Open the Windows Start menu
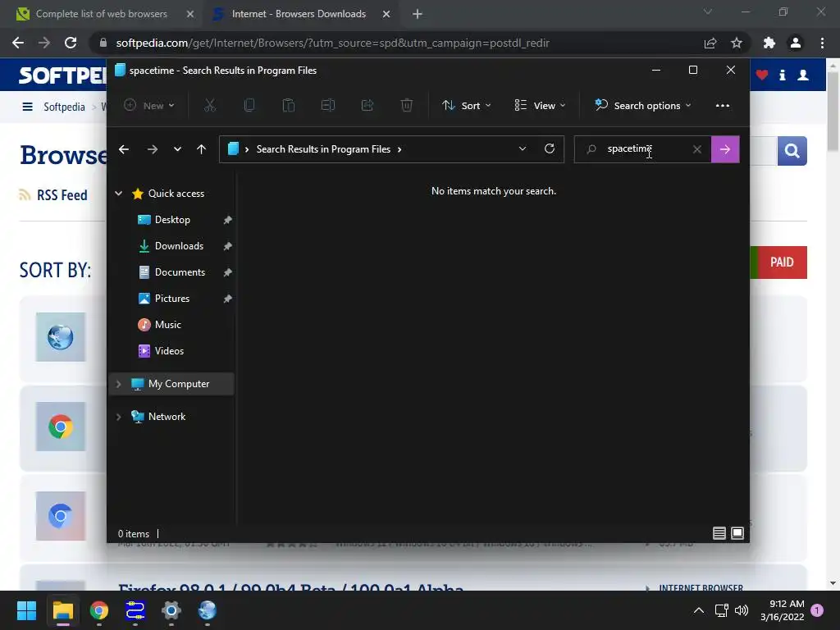The image size is (840, 630). point(26,610)
